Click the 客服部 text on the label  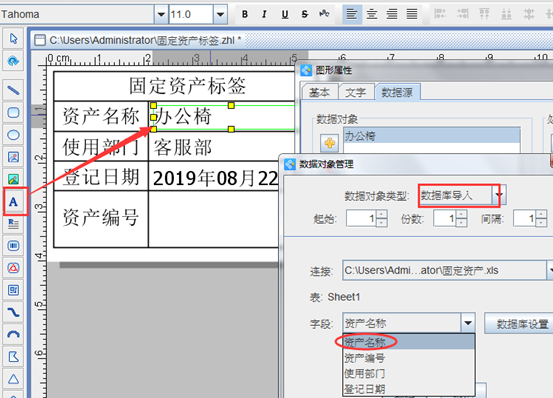tap(183, 147)
